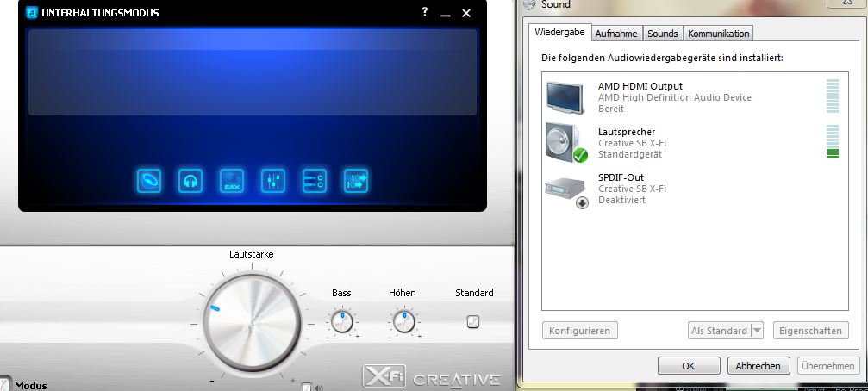The height and width of the screenshot is (391, 868).
Task: Click the 'Standardgerät' status text
Action: (x=630, y=154)
